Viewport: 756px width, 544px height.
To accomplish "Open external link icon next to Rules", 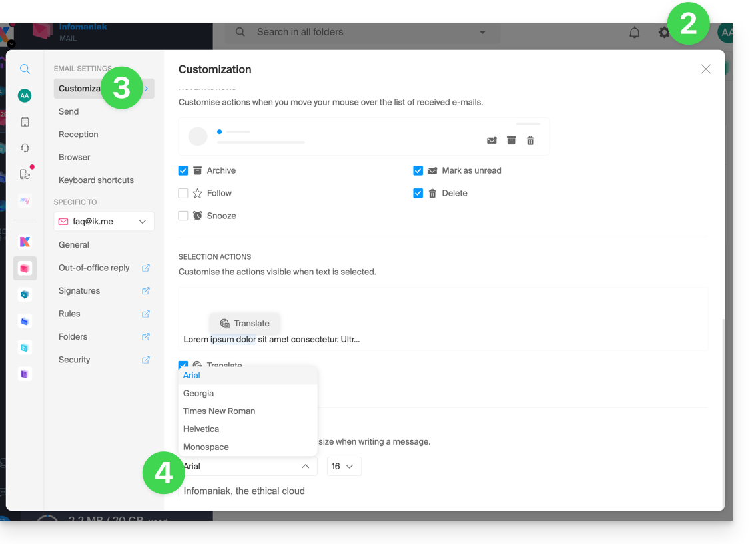I will coord(146,314).
